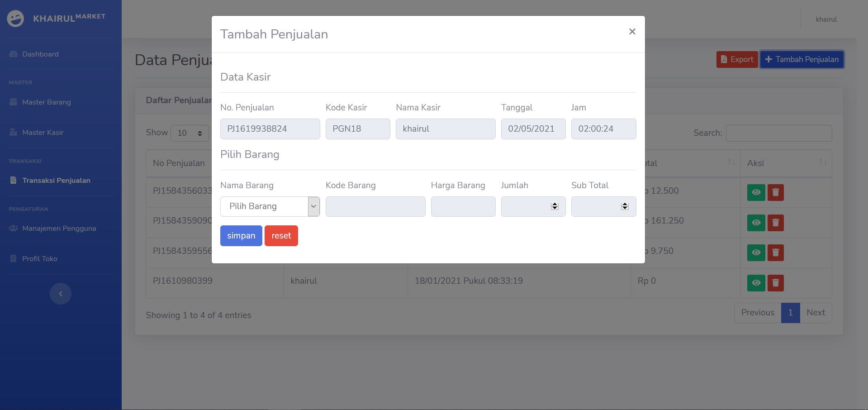Reset the form fields
The height and width of the screenshot is (410, 868).
281,235
